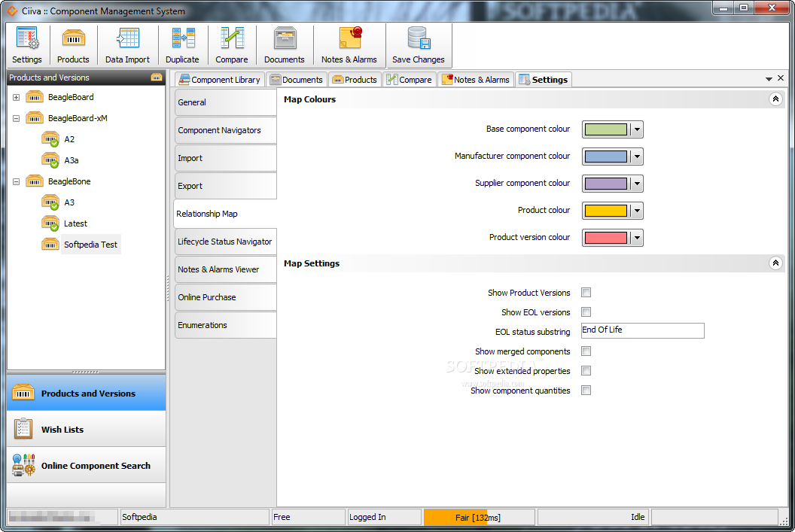Switch to the Component Library tab
Image resolution: width=795 pixels, height=532 pixels.
tap(220, 80)
